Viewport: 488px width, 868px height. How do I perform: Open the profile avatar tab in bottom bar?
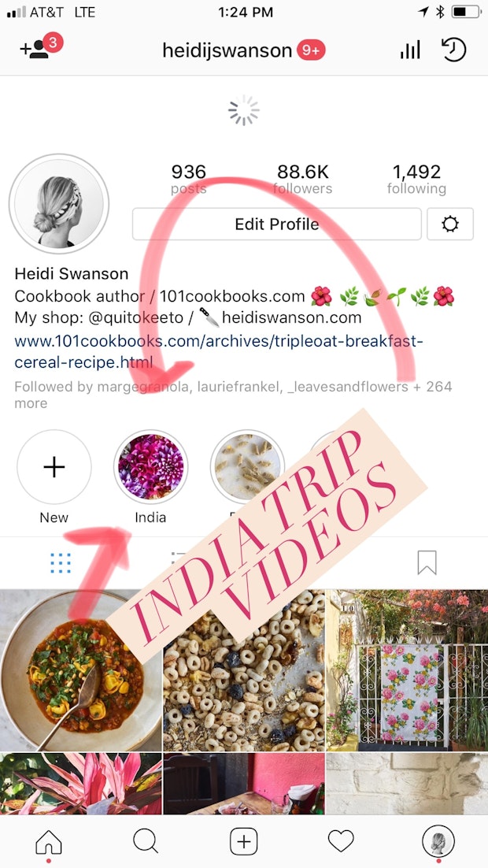(x=438, y=841)
